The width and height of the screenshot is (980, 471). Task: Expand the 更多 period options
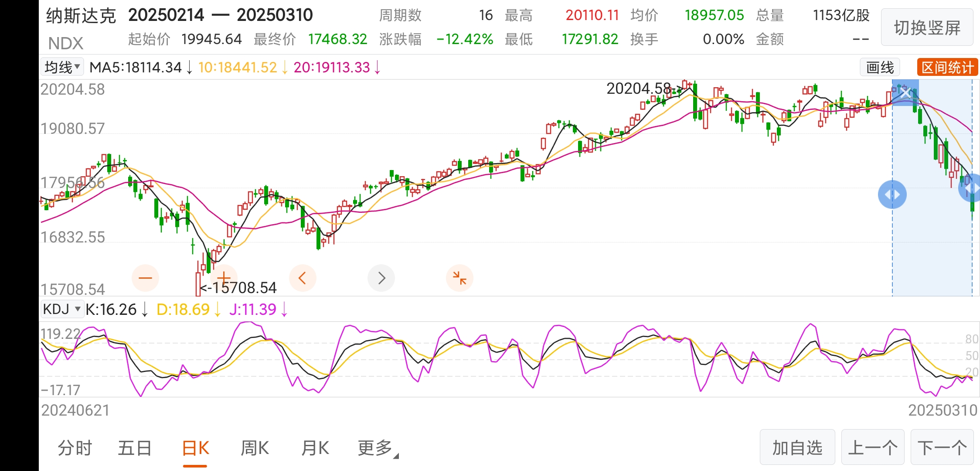pos(378,448)
